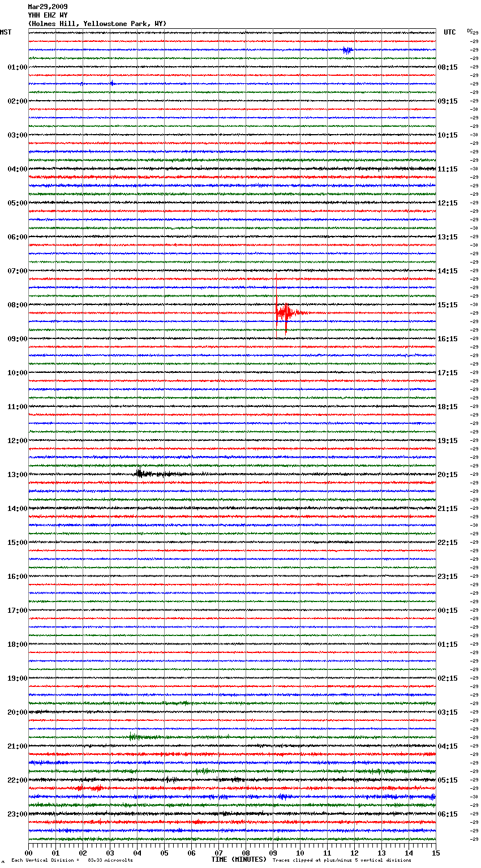Click the small blue spike under 01:00 trace
This screenshot has width=481, height=868.
pyautogui.click(x=111, y=83)
